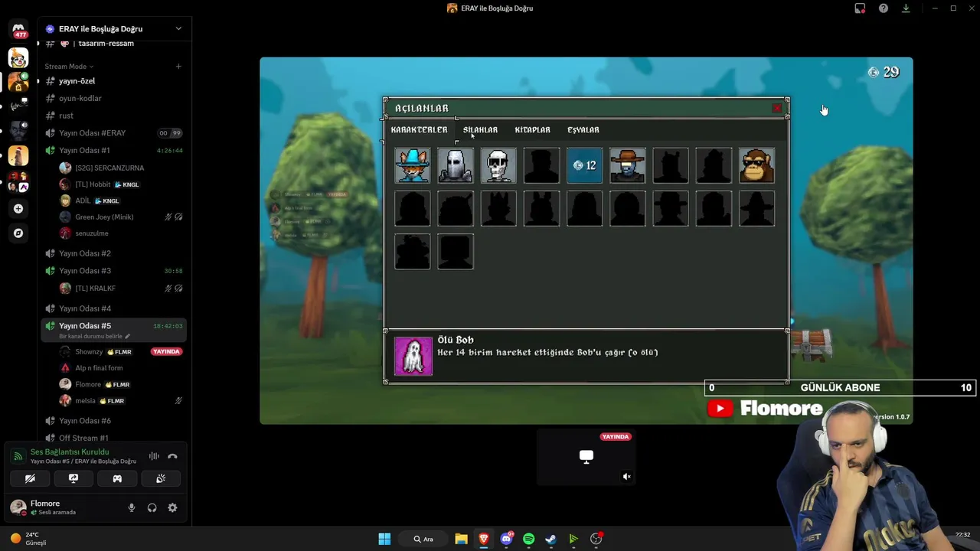Edit channel status 'Bir kanal durumu belirle'
Image resolution: width=980 pixels, height=551 pixels.
point(95,337)
